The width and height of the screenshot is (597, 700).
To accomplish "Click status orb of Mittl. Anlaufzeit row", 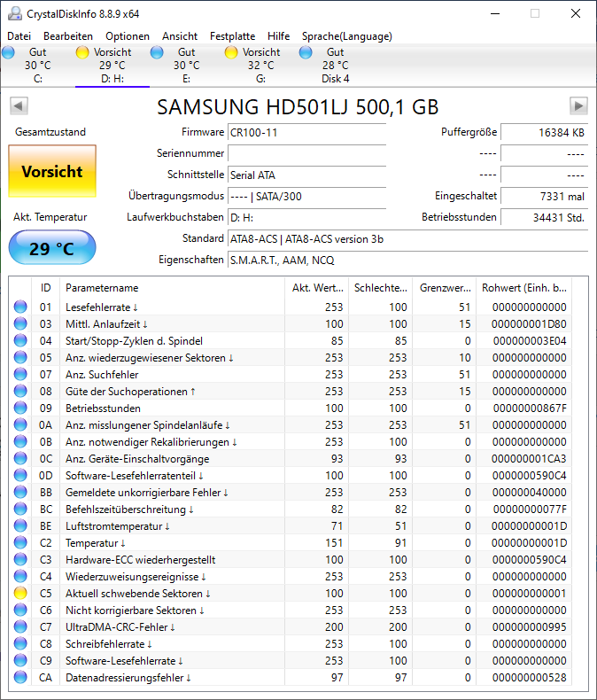I will (20, 323).
